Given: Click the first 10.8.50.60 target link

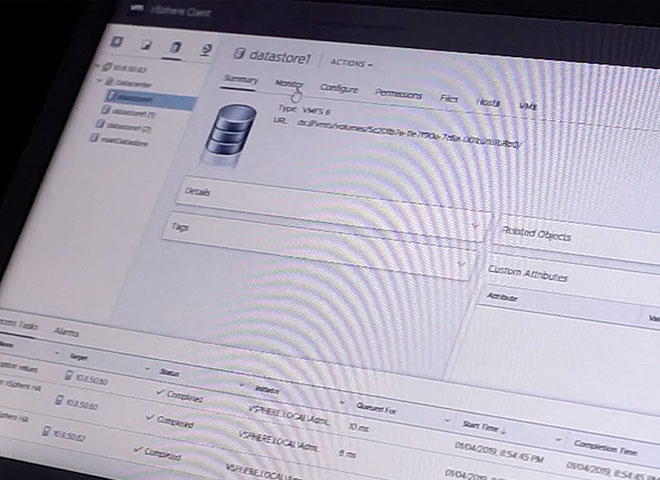Looking at the screenshot, I should [92, 379].
